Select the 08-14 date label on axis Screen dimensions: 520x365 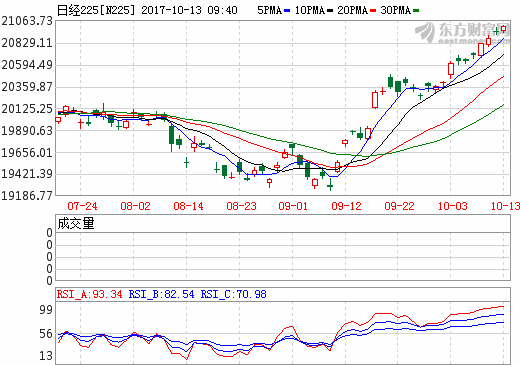[188, 206]
